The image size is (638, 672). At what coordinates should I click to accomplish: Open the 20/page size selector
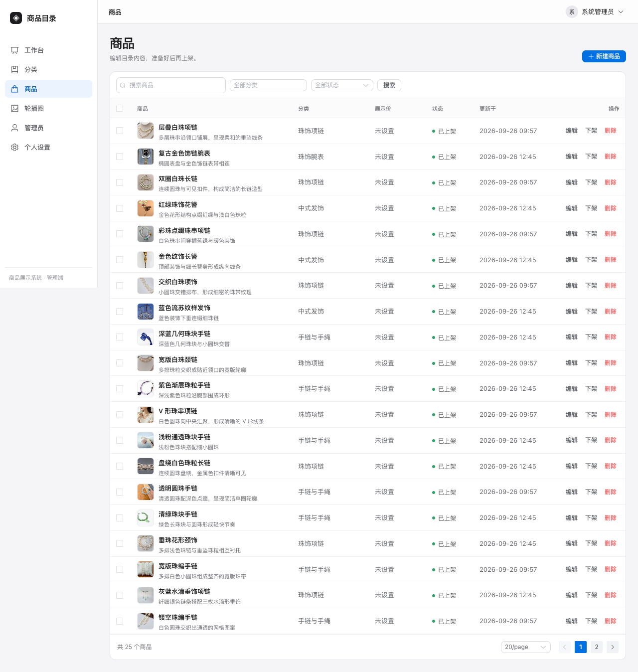(525, 647)
